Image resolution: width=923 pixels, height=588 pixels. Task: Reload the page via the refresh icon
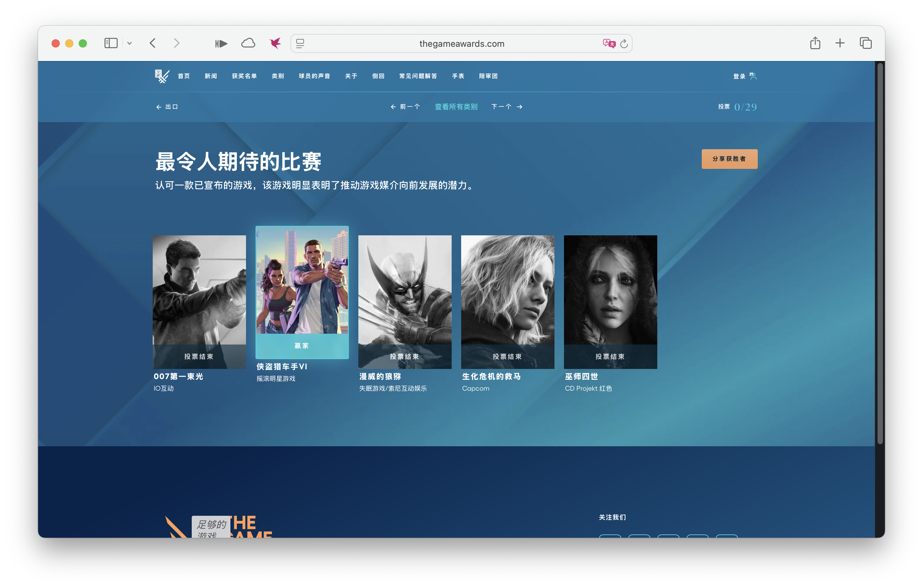point(624,43)
